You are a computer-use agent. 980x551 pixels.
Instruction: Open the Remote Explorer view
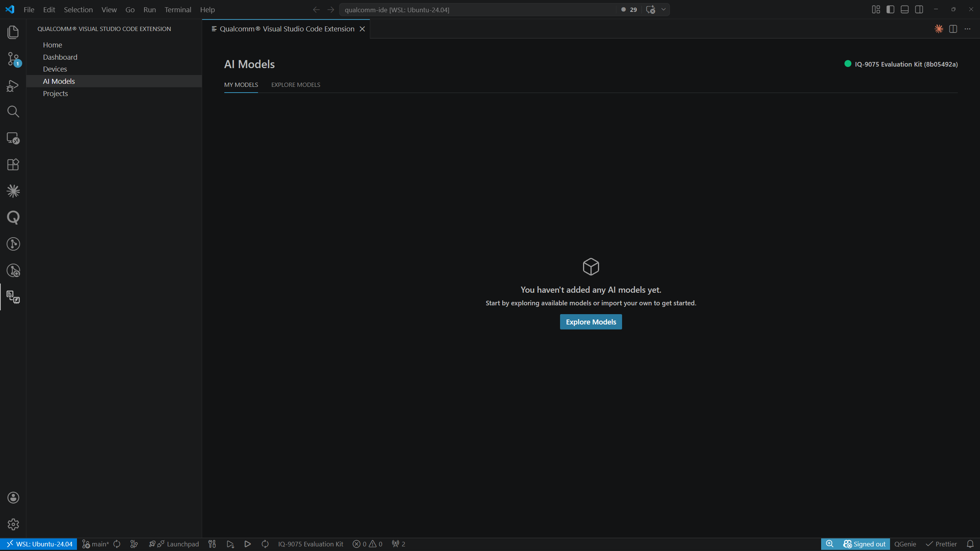click(13, 138)
